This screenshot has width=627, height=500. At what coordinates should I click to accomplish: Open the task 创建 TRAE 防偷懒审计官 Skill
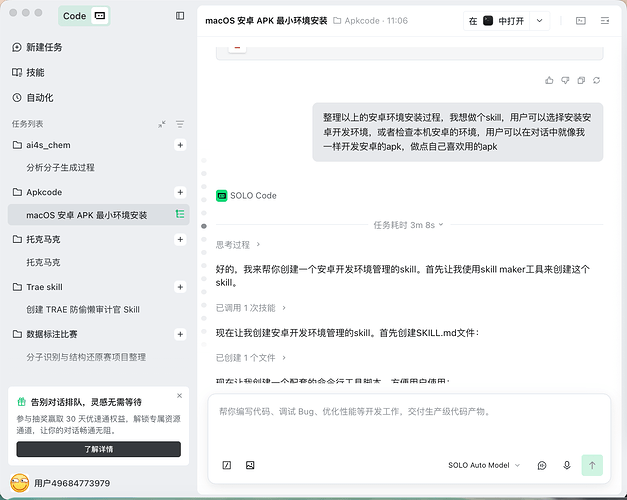tap(83, 310)
